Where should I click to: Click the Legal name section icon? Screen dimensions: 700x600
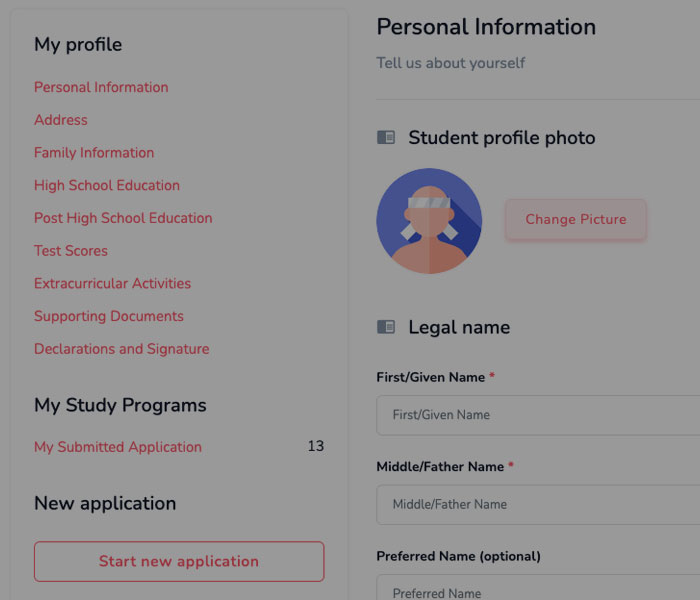click(386, 327)
